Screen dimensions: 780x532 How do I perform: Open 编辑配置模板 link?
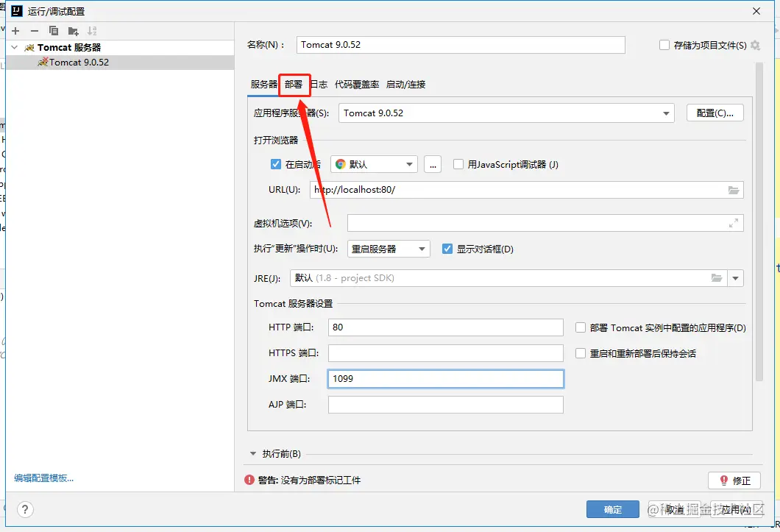click(x=43, y=478)
